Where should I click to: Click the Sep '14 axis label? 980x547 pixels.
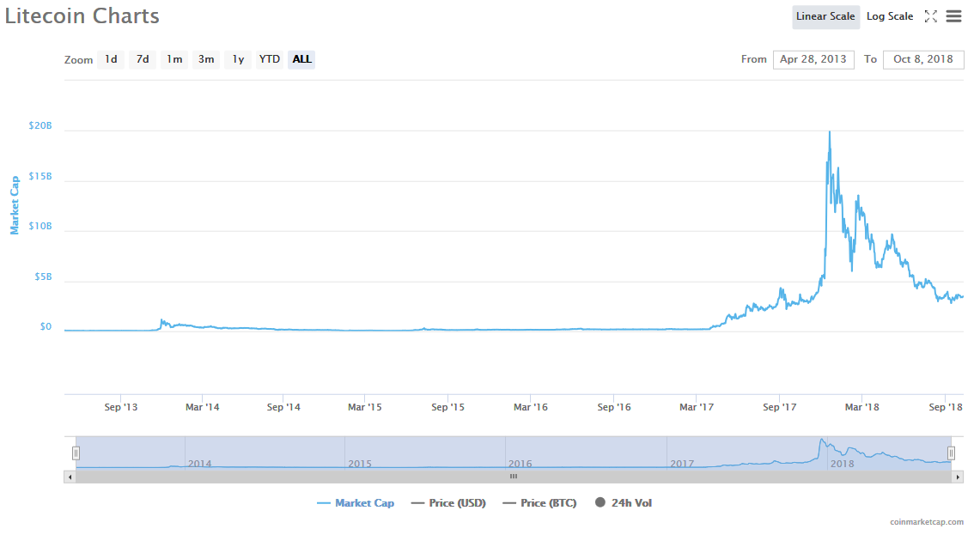coord(283,407)
